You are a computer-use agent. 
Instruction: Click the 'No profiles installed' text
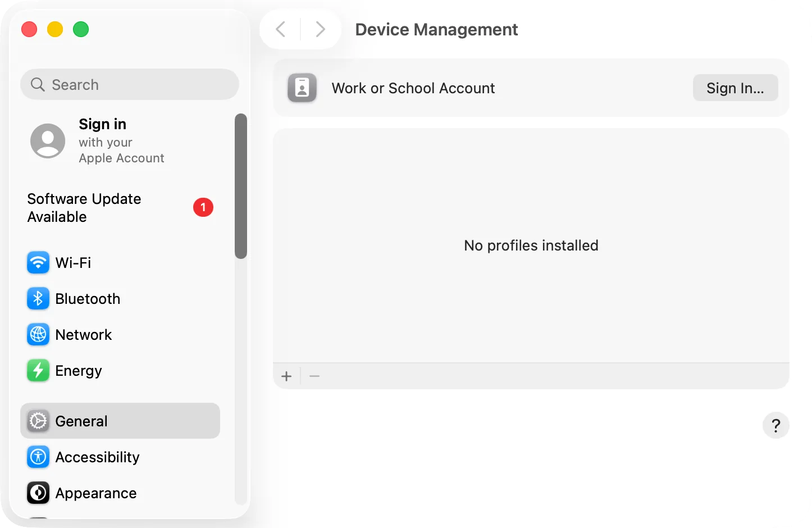[x=531, y=245]
